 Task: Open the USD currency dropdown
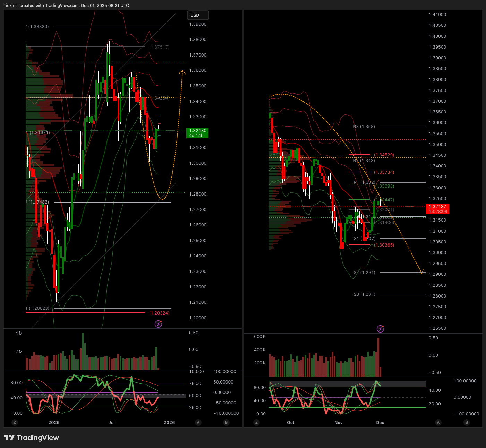tap(198, 15)
